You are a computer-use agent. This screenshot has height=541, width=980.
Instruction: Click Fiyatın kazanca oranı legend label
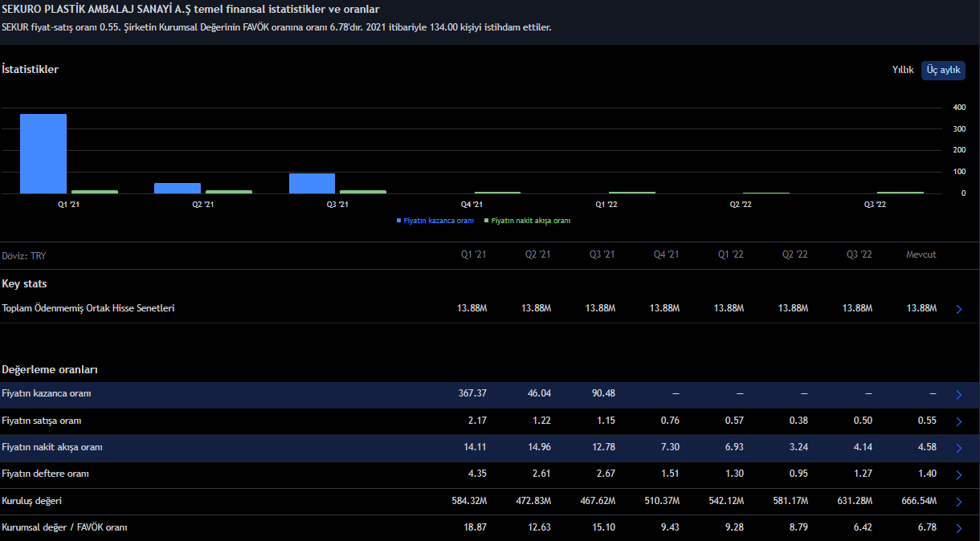coord(439,220)
